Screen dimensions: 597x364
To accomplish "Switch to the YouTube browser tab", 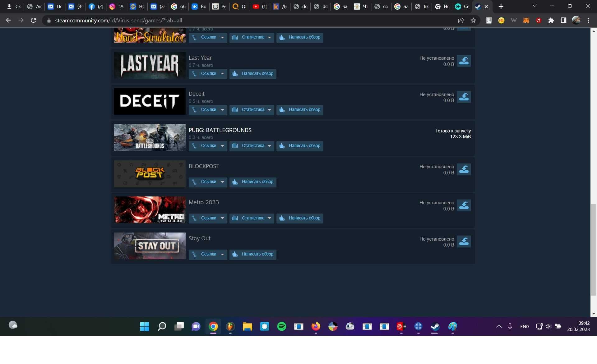I will [260, 7].
